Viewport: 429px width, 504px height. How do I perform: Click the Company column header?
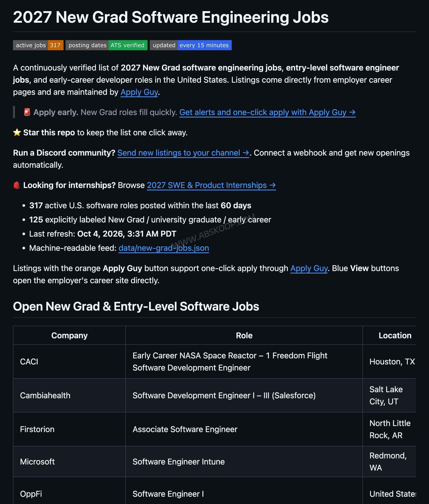pos(69,335)
